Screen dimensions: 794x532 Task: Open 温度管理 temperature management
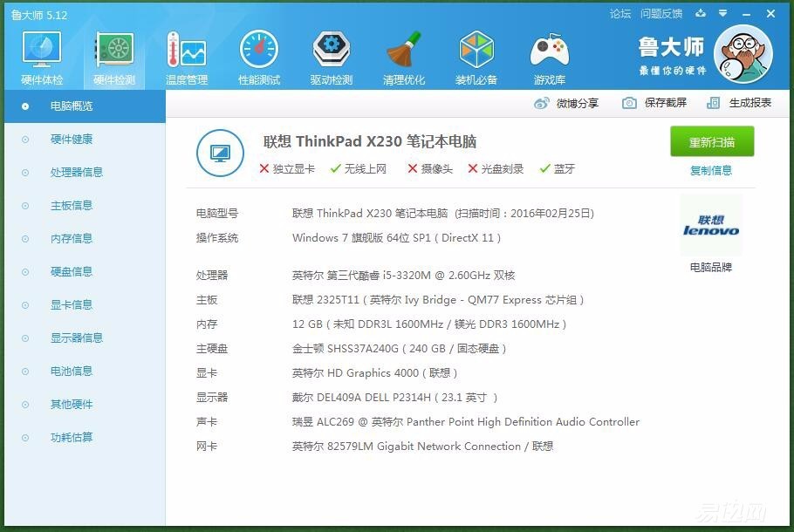[x=187, y=55]
